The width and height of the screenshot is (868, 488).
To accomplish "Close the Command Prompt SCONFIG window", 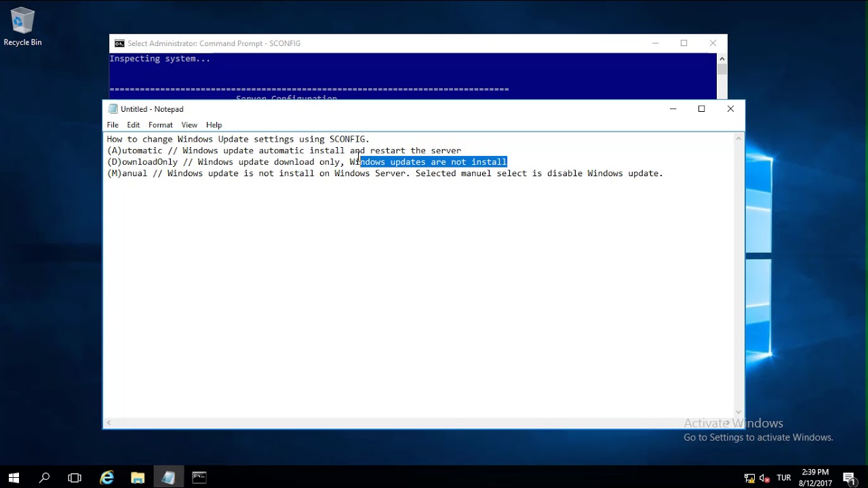I will pyautogui.click(x=713, y=43).
